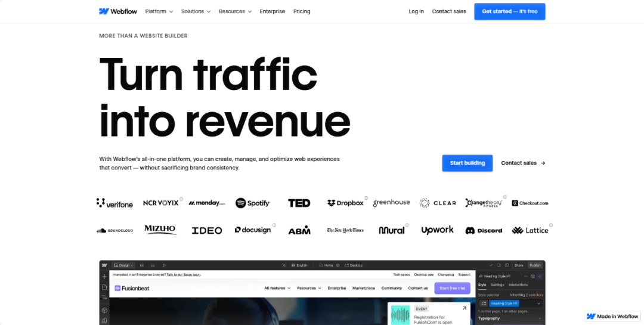Click the Made in Webflow badge
Image resolution: width=644 pixels, height=325 pixels.
pos(613,317)
